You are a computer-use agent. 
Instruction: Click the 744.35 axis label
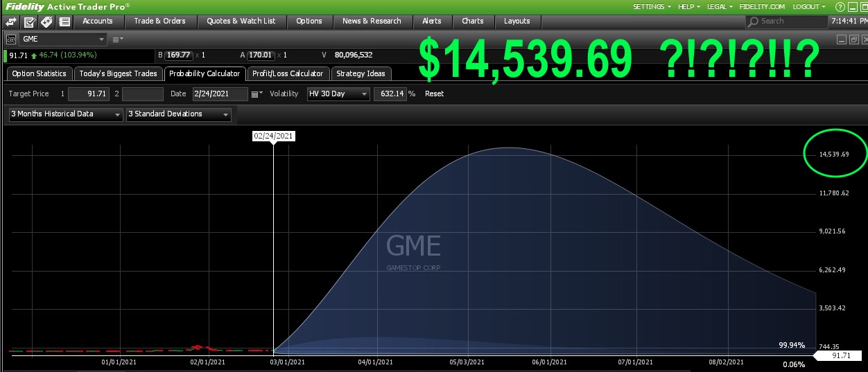[x=828, y=346]
